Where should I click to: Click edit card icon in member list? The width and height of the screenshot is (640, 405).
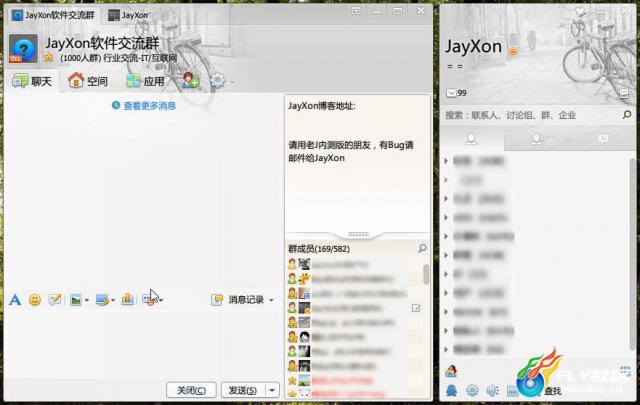416,308
